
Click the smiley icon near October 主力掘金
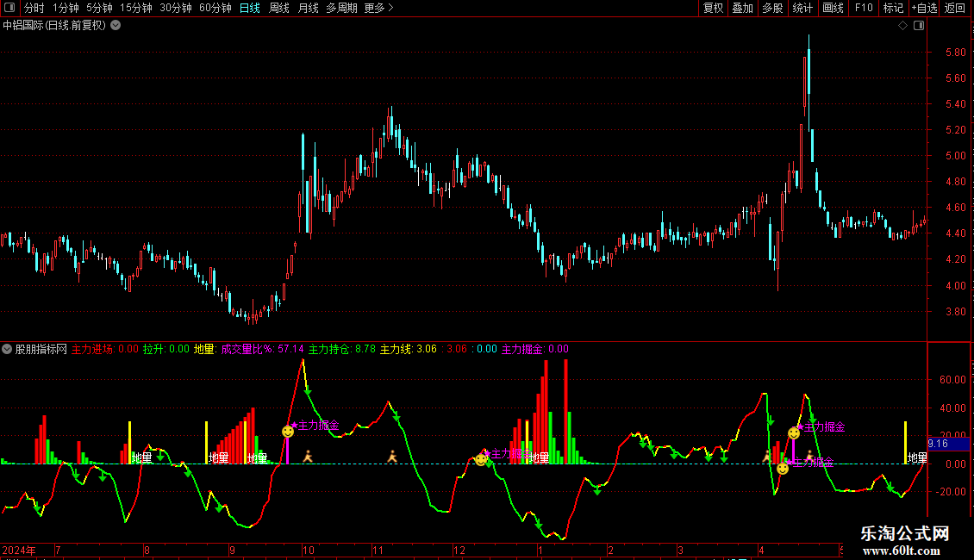click(288, 431)
